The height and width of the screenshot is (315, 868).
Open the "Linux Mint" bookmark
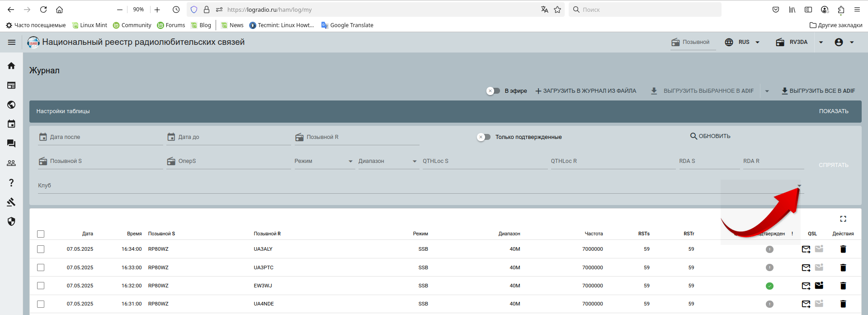[90, 25]
